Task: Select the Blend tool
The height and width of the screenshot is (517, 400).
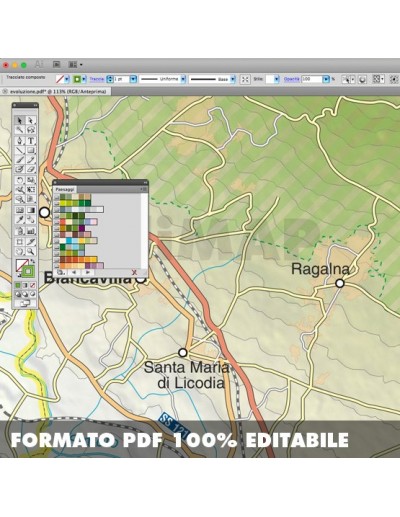Action: (x=30, y=220)
